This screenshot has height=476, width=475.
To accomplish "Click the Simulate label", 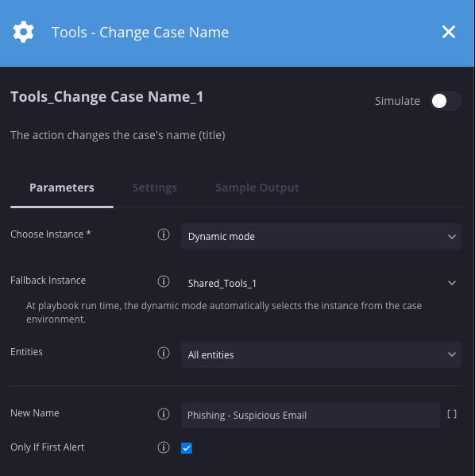I will [397, 101].
